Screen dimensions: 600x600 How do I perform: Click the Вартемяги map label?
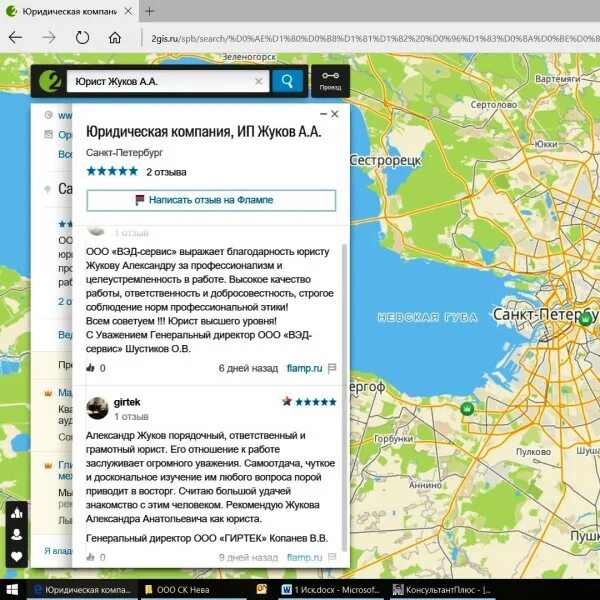[x=558, y=79]
